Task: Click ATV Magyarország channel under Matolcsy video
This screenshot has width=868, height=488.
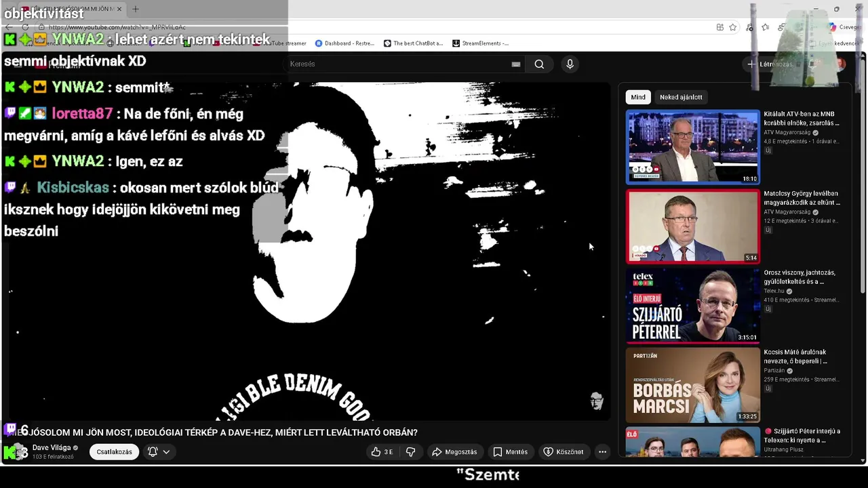Action: pyautogui.click(x=787, y=212)
